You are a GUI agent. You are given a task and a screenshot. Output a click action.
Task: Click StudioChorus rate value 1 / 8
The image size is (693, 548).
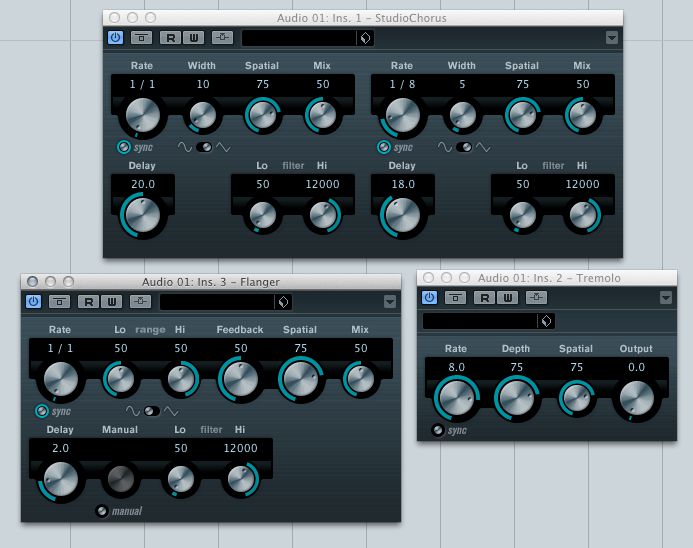click(x=402, y=84)
